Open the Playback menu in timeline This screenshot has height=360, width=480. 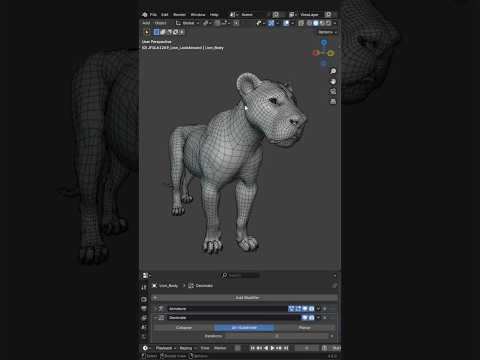(166, 348)
